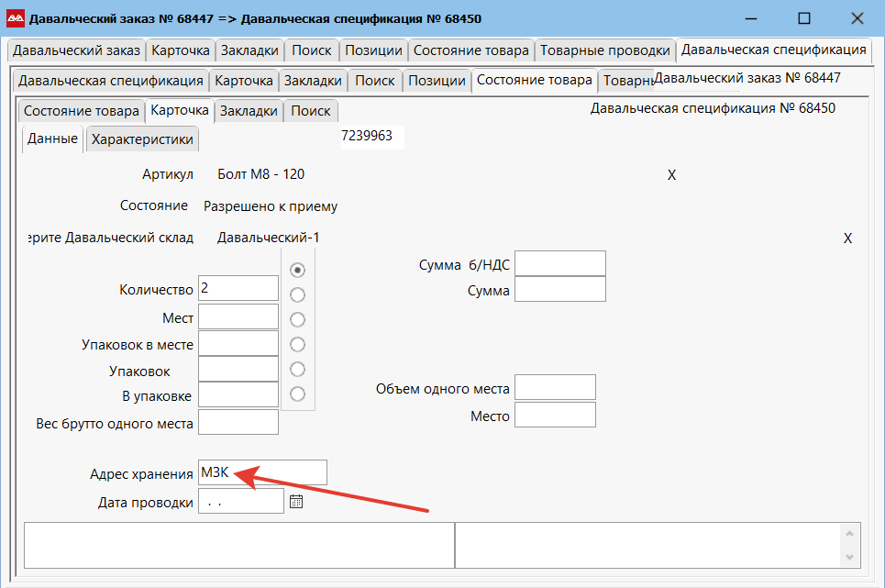Select the second radio button from the top
Image resolution: width=885 pixels, height=588 pixels.
[x=297, y=295]
